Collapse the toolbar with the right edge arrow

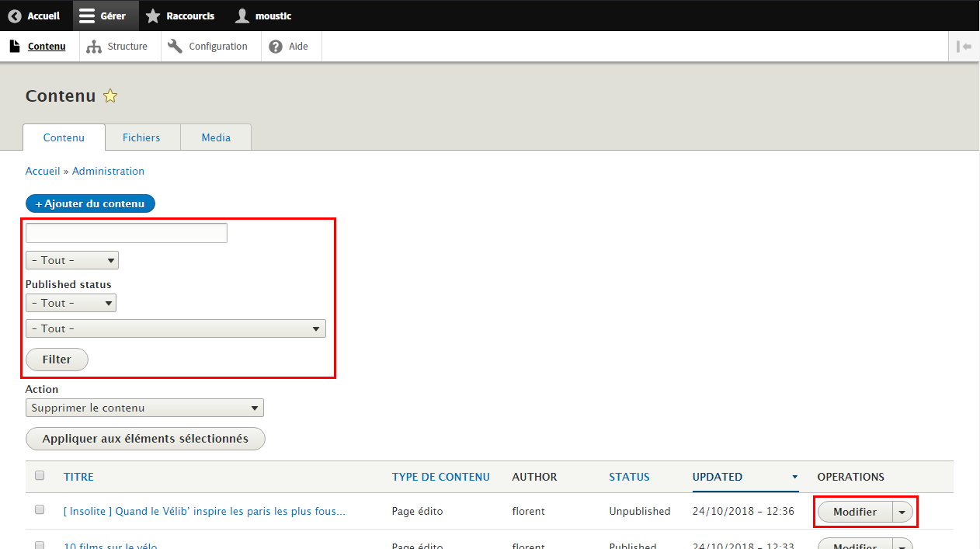[x=964, y=47]
